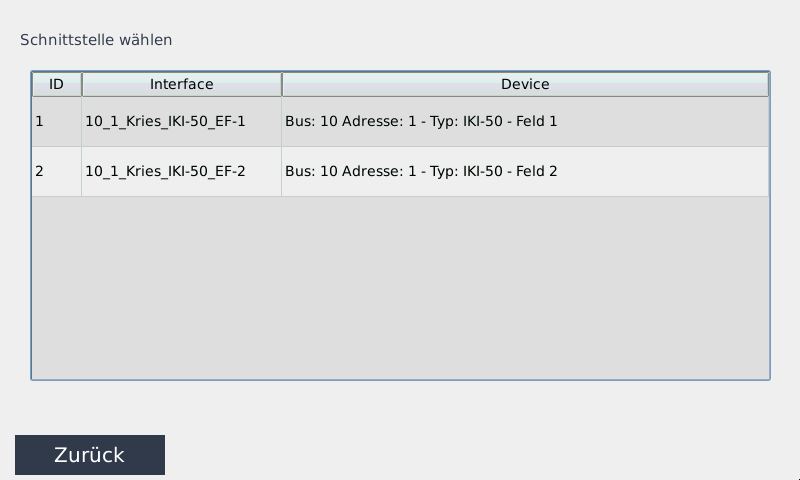The width and height of the screenshot is (800, 480).
Task: Click the Interface column header
Action: [181, 84]
